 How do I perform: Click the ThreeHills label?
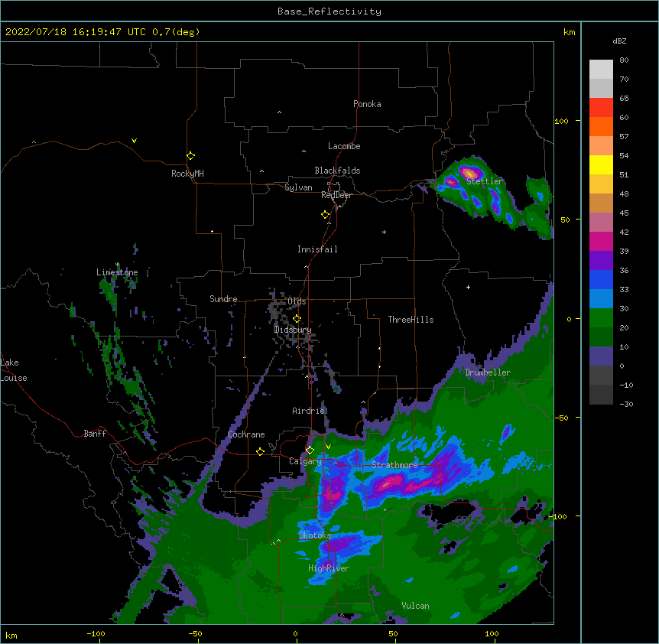click(411, 320)
